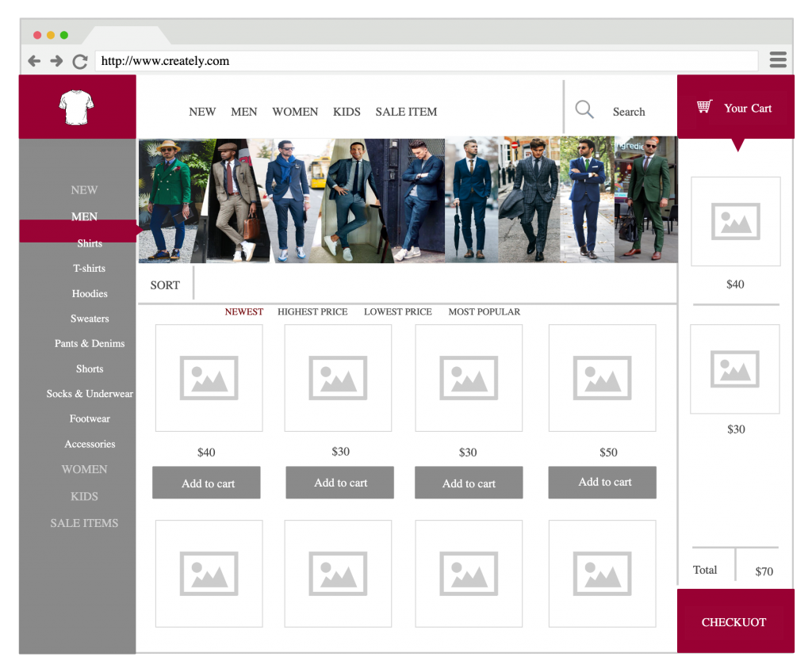Image resolution: width=812 pixels, height=672 pixels.
Task: Open the browser hamburger menu
Action: click(778, 60)
